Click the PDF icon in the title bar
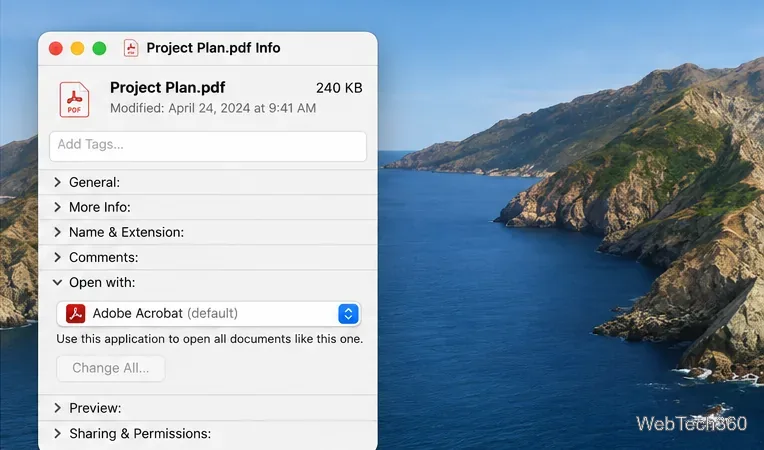This screenshot has width=764, height=450. tap(131, 48)
